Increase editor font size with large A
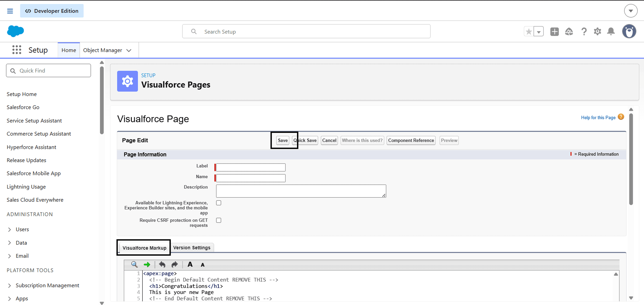 [190, 264]
